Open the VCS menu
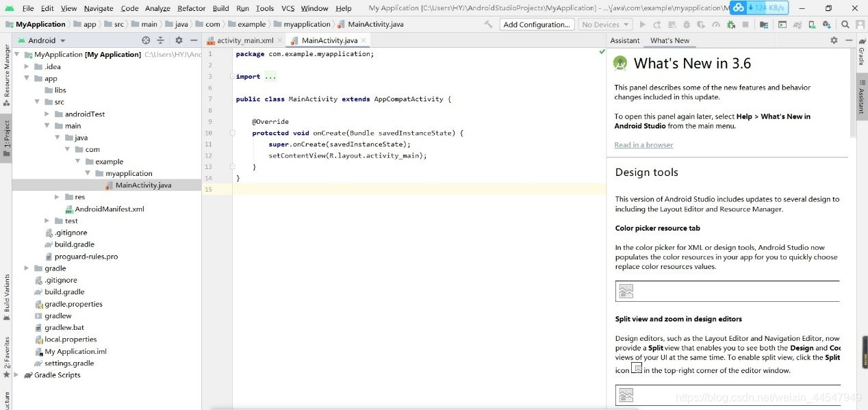 [x=288, y=8]
